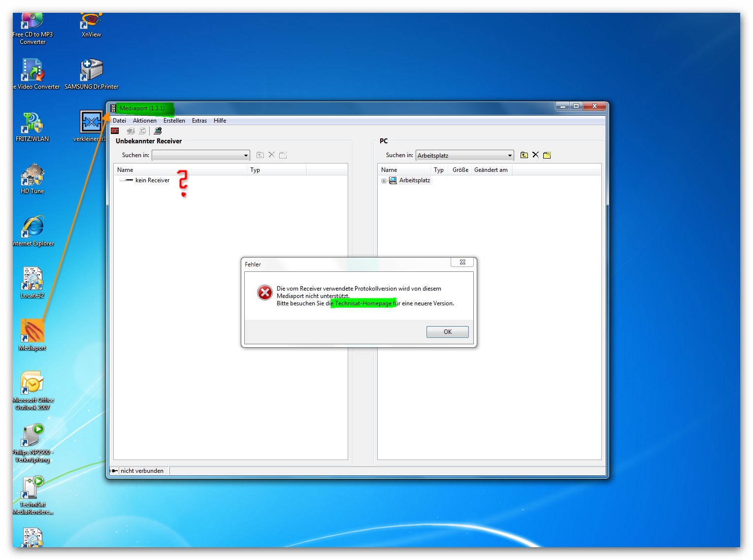Click the nicht verbunden status text
This screenshot has height=560, width=753.
[x=142, y=471]
